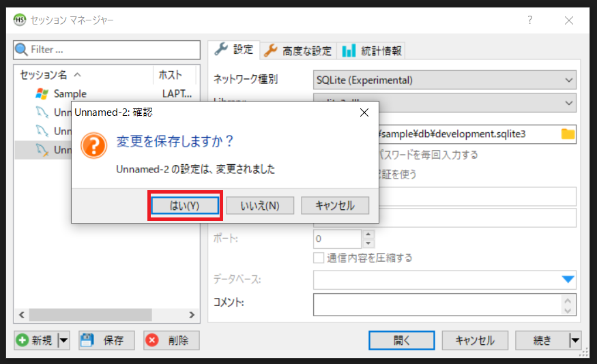Open the ネットワーク種別 dropdown showing SQLite
The height and width of the screenshot is (364, 597).
[x=445, y=80]
